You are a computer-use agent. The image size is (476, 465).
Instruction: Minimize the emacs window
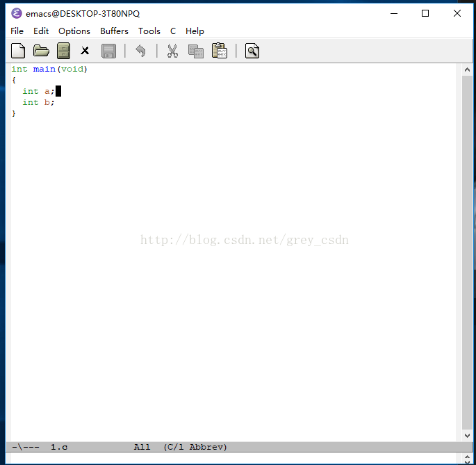394,13
